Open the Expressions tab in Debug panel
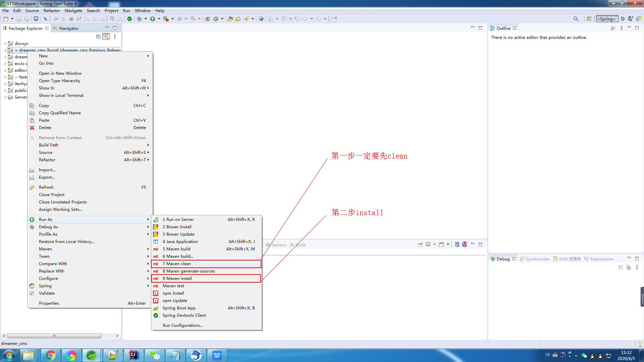The height and width of the screenshot is (362, 644). (x=602, y=259)
